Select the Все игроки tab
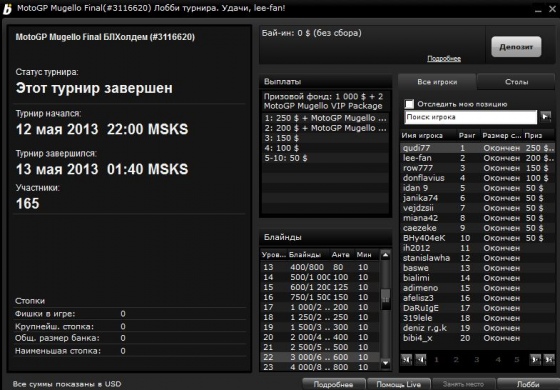560x390 pixels. point(437,82)
